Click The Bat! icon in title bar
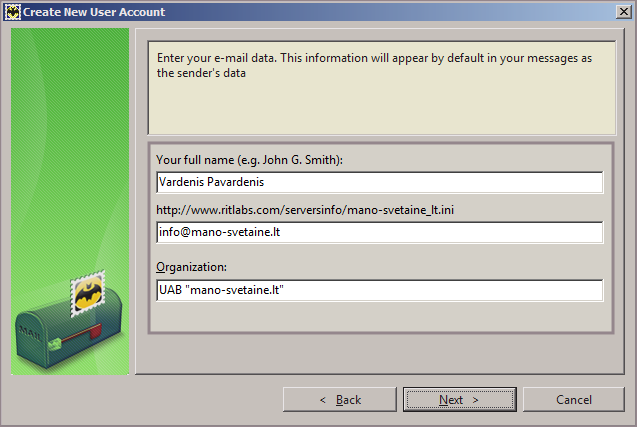The image size is (637, 427). coord(14,12)
